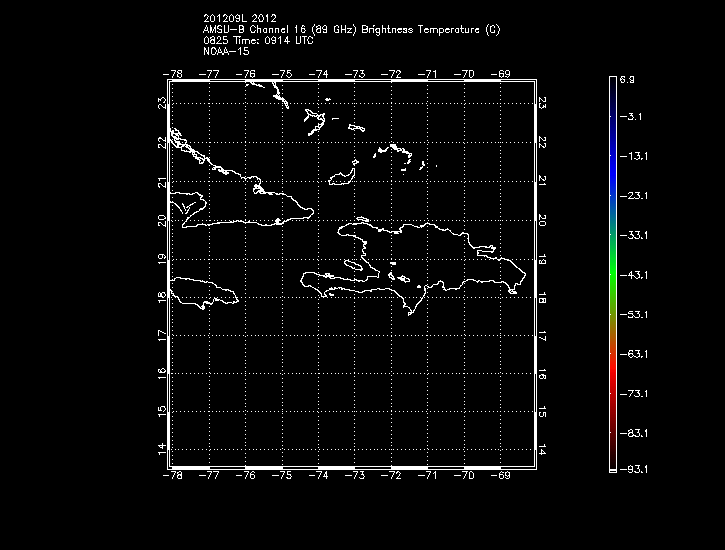Image resolution: width=725 pixels, height=550 pixels.
Task: Click the blue section of the temperature colorbar
Action: [x=613, y=166]
